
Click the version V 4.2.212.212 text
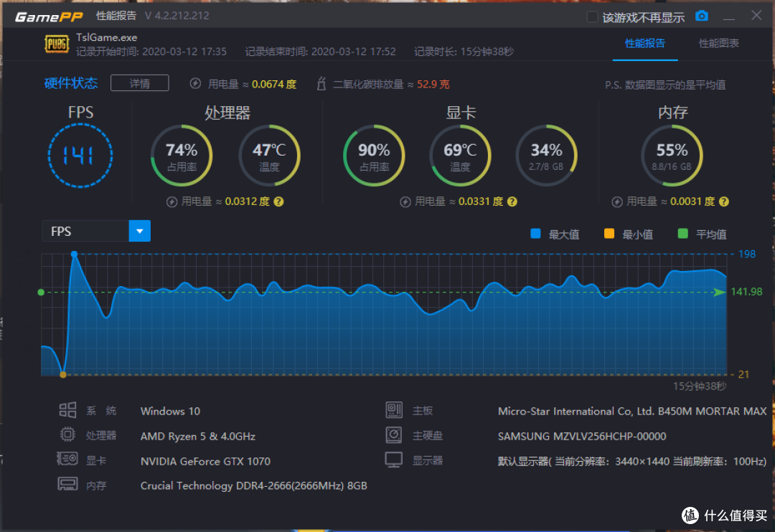(x=177, y=16)
